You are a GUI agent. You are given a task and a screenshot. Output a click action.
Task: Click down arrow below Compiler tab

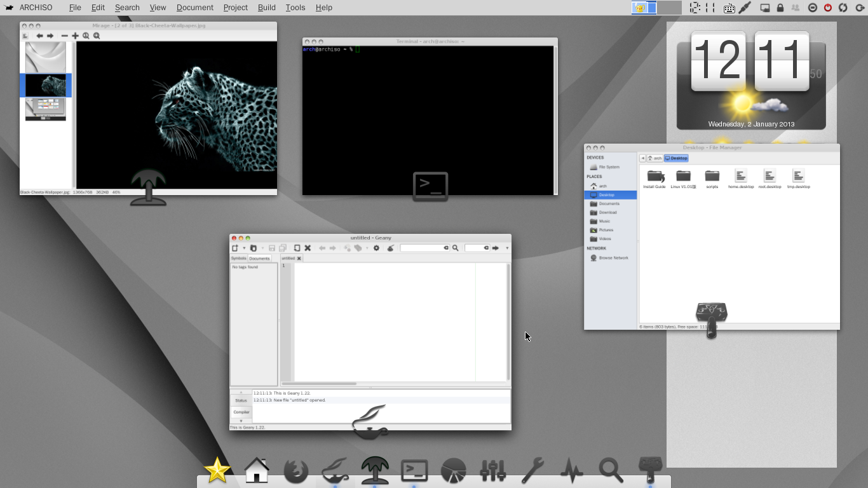(241, 421)
